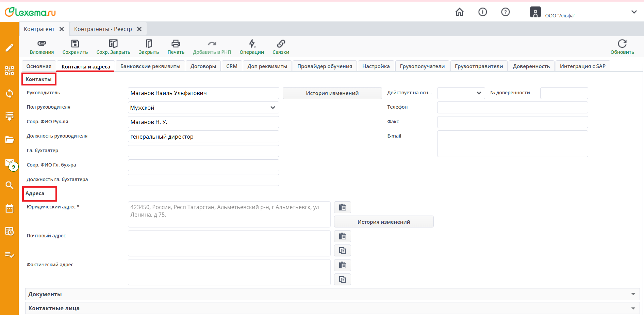Open the Операции lightning icon
644x315 pixels.
[252, 44]
